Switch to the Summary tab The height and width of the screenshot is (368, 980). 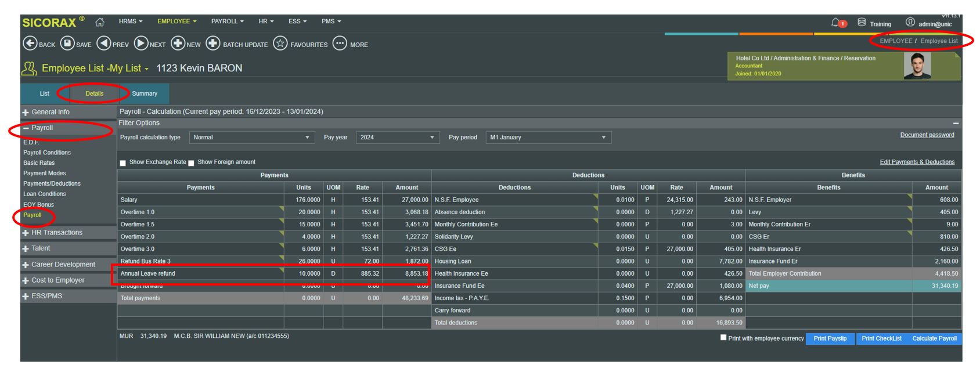point(145,93)
